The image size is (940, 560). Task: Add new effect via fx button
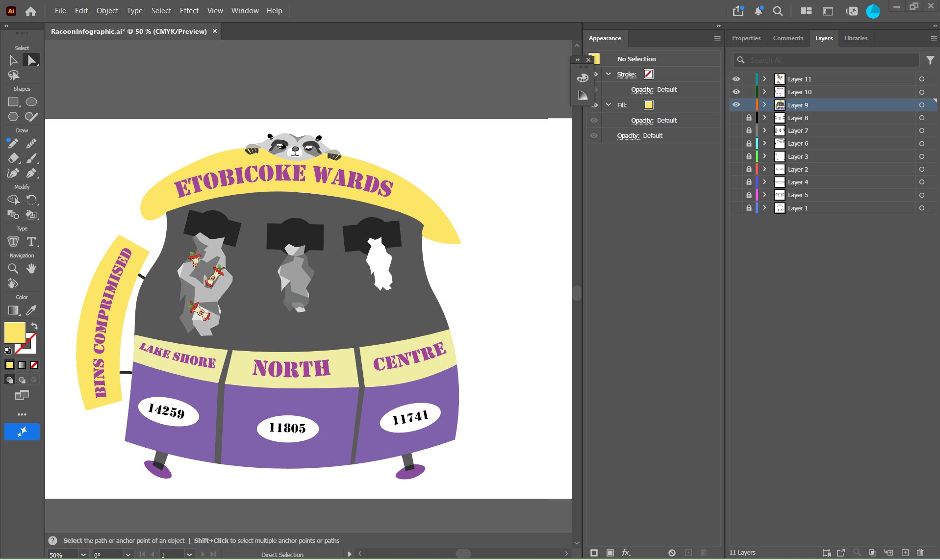point(626,553)
